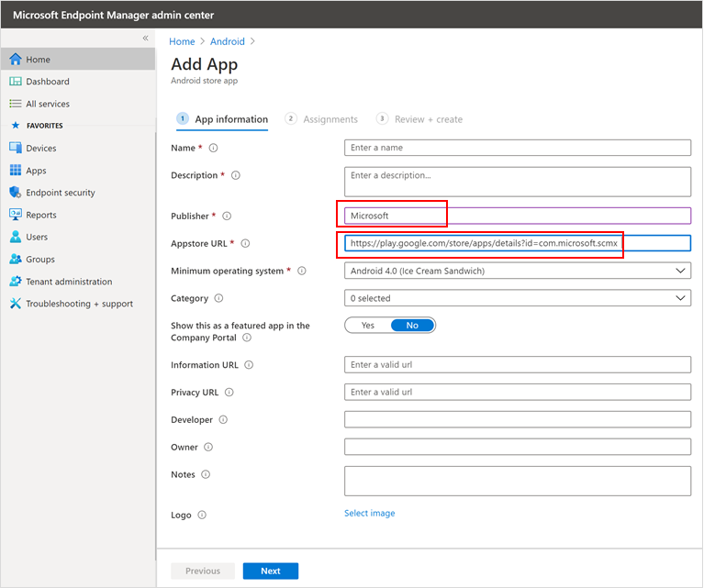Collapse the left sidebar with chevrons
The height and width of the screenshot is (588, 704).
click(x=145, y=38)
